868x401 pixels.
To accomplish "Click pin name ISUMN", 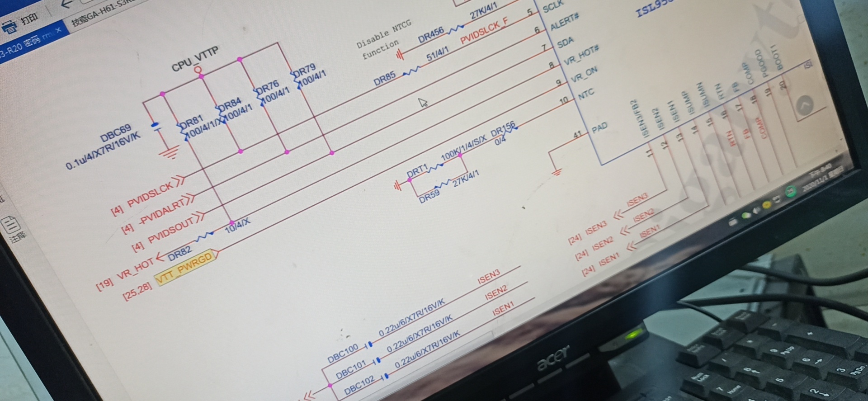I will pyautogui.click(x=703, y=95).
